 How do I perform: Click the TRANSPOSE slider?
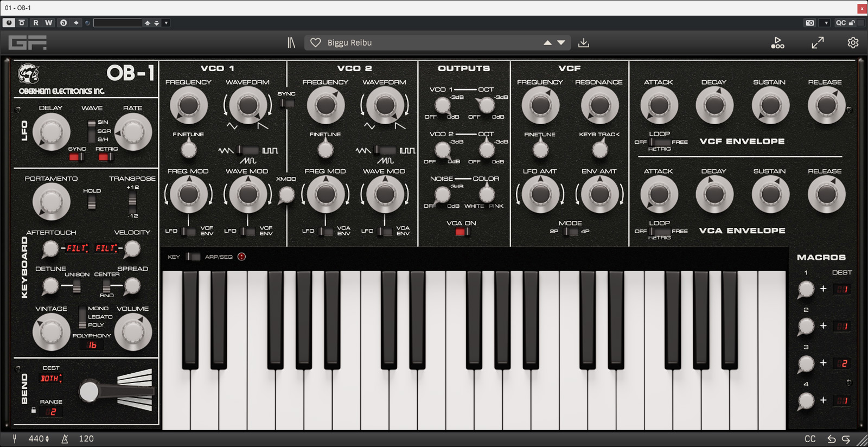[132, 201]
